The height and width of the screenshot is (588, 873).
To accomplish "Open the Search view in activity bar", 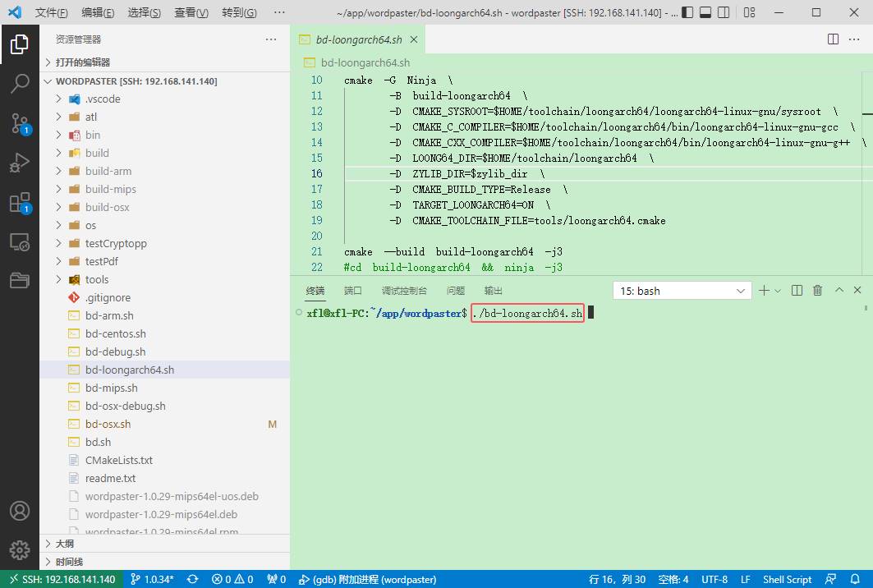I will pos(20,83).
